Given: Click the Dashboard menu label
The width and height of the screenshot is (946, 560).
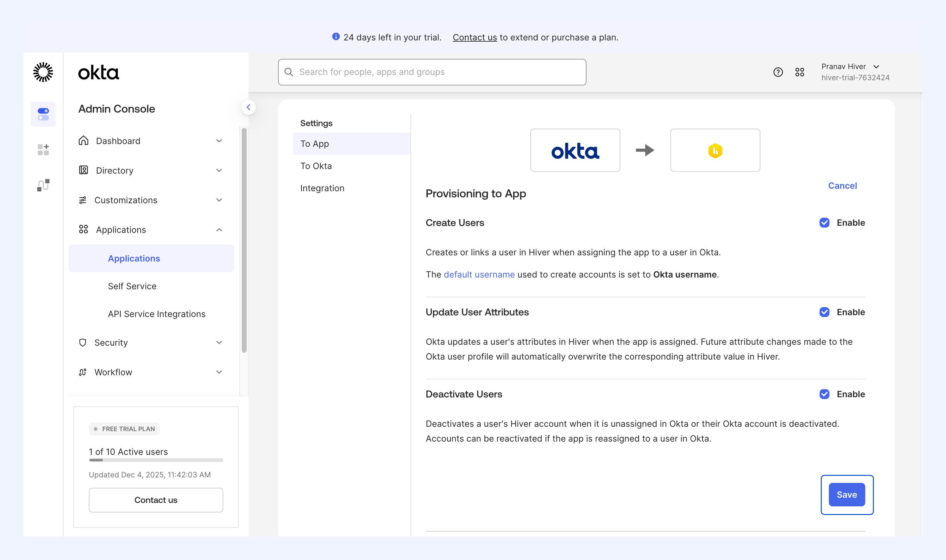Looking at the screenshot, I should click(x=118, y=141).
